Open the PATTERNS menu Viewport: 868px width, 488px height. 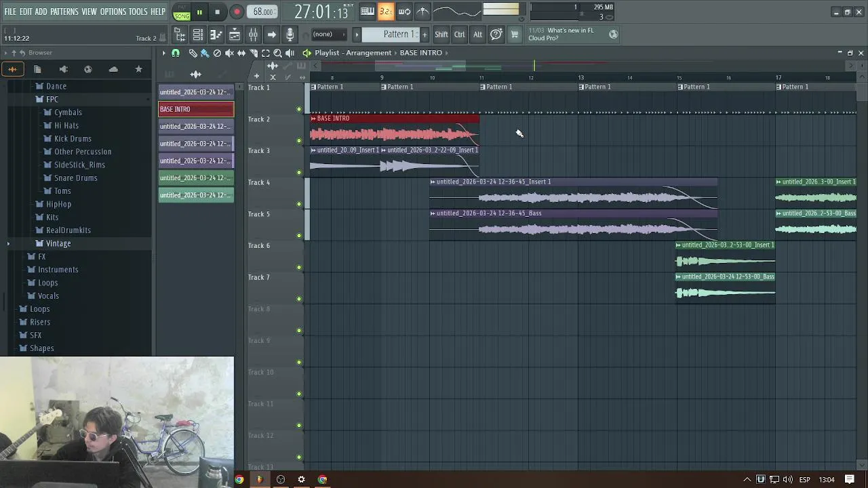64,12
